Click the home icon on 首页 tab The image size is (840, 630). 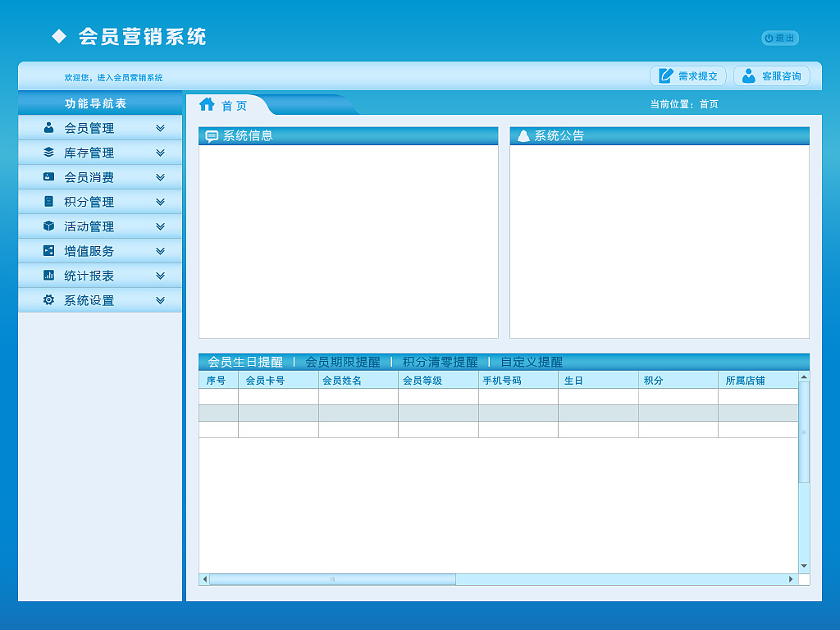pos(207,104)
